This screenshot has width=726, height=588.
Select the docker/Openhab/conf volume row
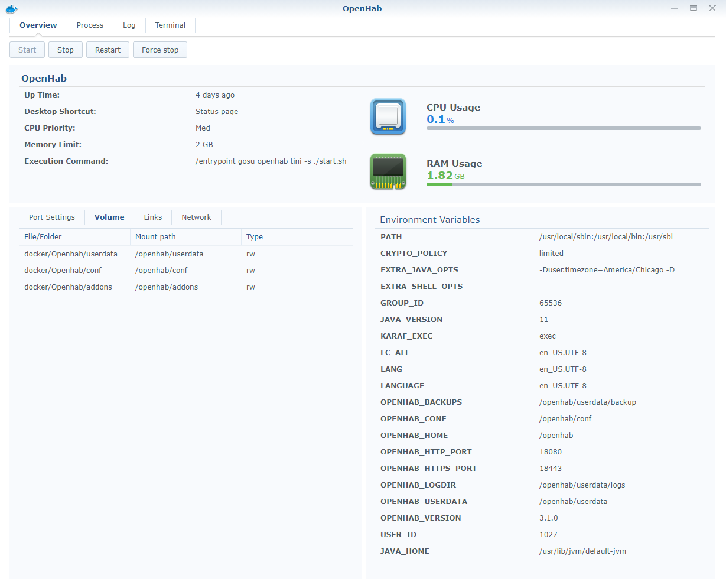coord(63,271)
